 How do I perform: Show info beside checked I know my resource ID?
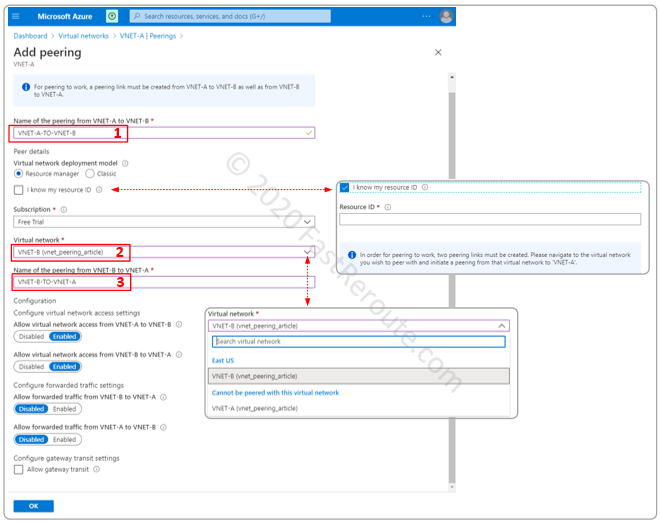pos(425,187)
